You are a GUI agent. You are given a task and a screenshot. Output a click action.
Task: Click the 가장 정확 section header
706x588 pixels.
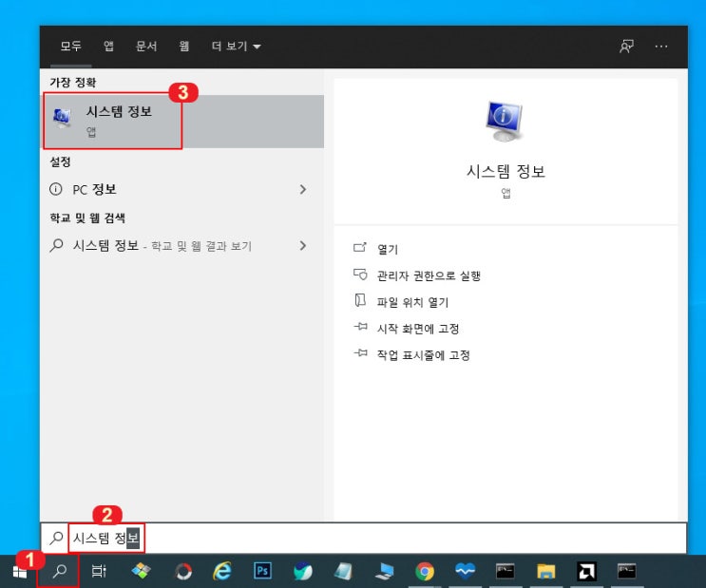tap(72, 83)
